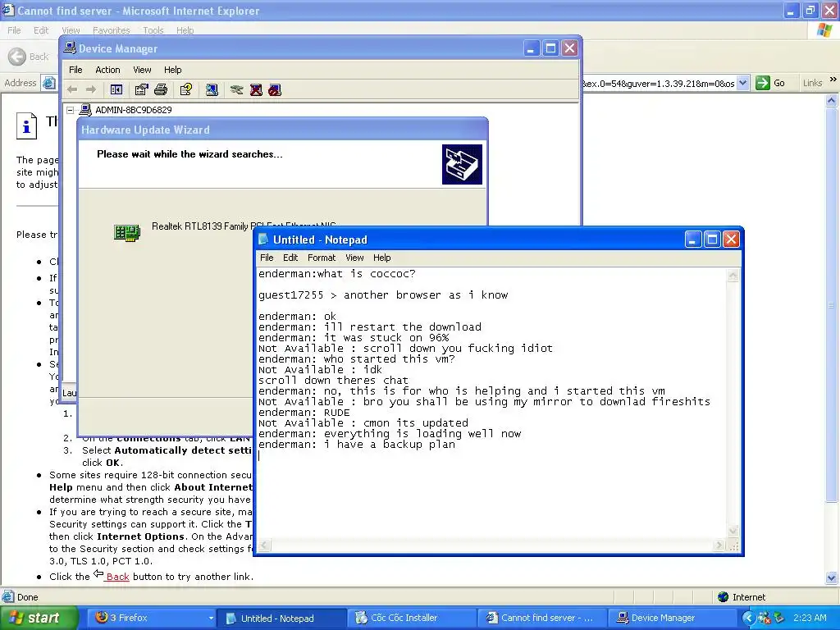Open the Notepad Format menu
The height and width of the screenshot is (630, 840).
(x=322, y=258)
